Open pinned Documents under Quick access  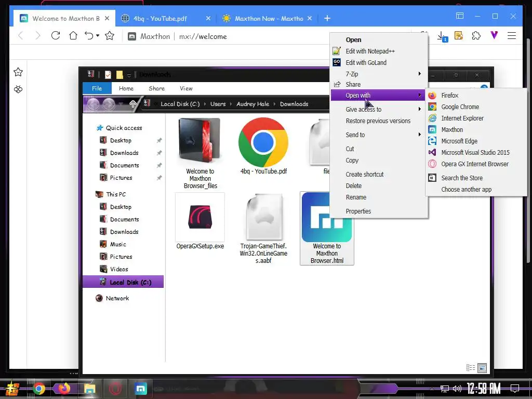tap(125, 165)
